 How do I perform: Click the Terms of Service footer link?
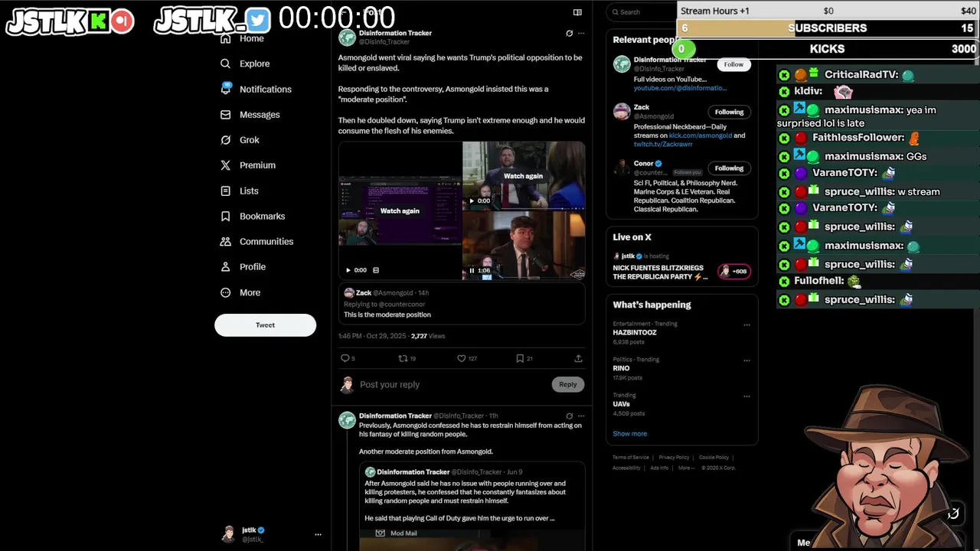coord(631,458)
